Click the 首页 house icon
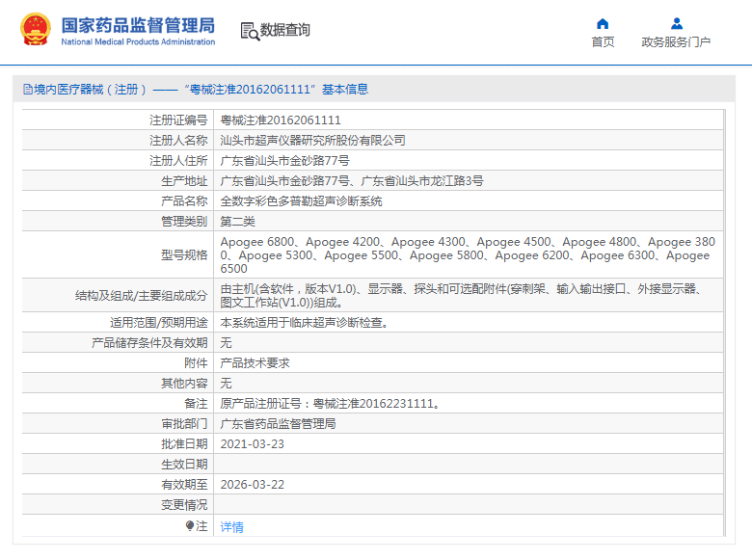The width and height of the screenshot is (752, 560). pos(603,24)
